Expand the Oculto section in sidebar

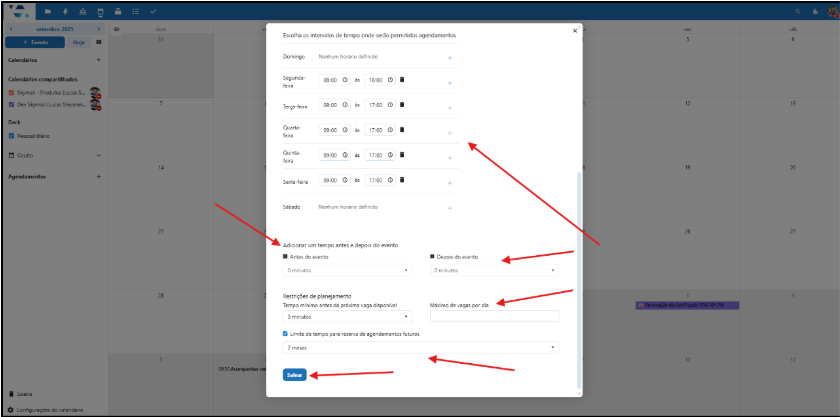[98, 156]
